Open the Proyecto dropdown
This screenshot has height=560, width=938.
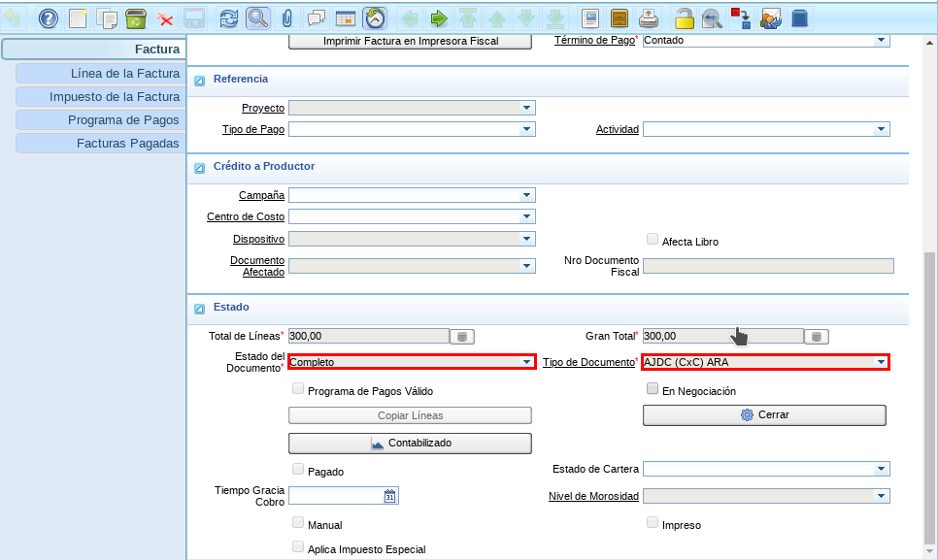(526, 108)
